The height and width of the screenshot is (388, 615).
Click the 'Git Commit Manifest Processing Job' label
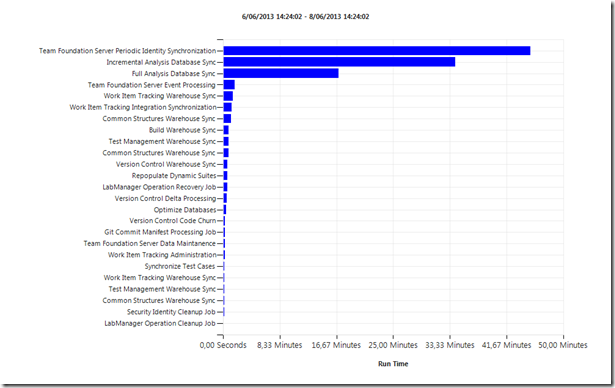point(160,232)
